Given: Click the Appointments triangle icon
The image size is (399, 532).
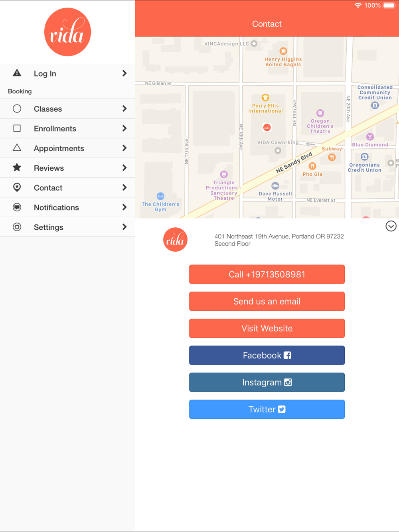Looking at the screenshot, I should (x=17, y=148).
